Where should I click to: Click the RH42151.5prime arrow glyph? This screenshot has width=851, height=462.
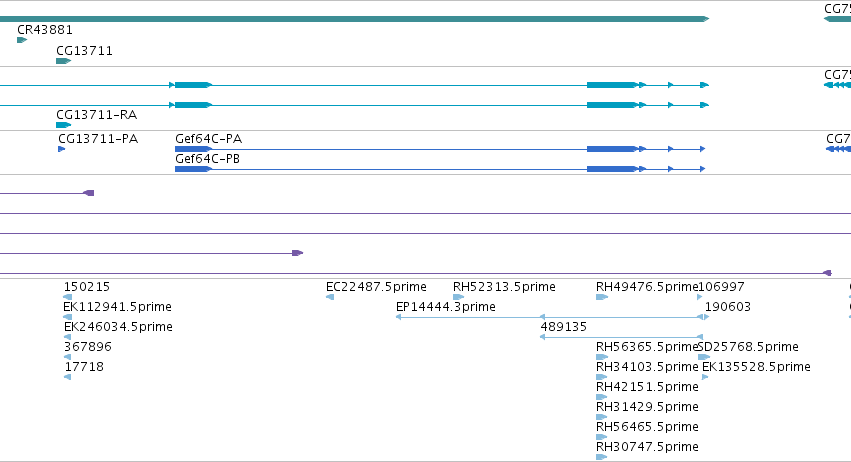coord(602,397)
